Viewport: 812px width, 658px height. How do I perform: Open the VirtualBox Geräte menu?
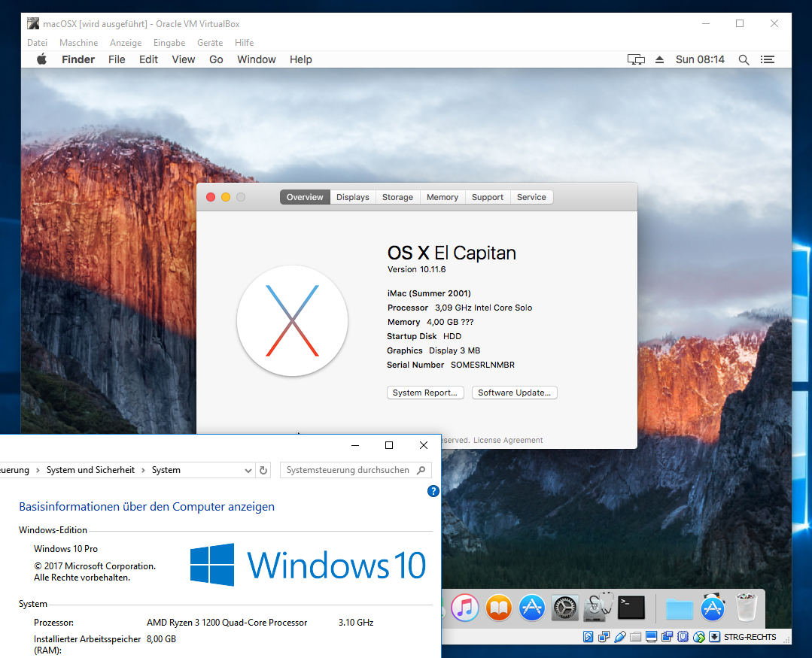209,43
